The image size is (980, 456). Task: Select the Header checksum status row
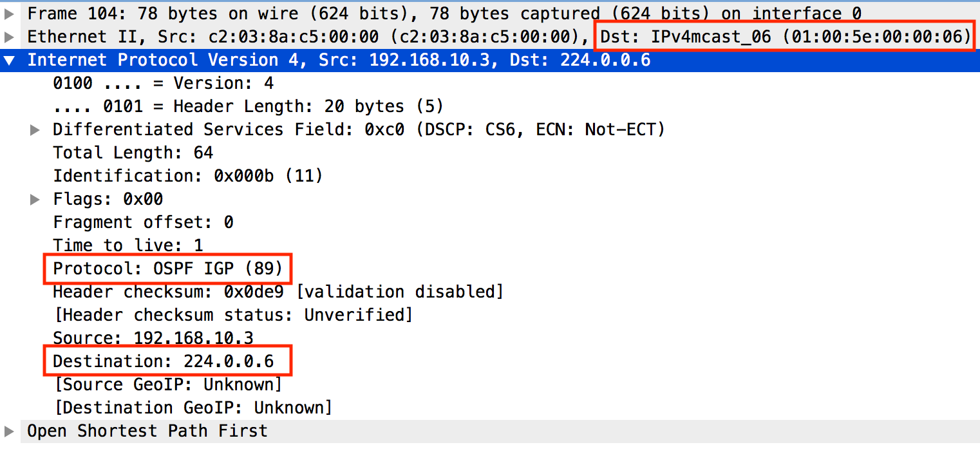click(232, 316)
